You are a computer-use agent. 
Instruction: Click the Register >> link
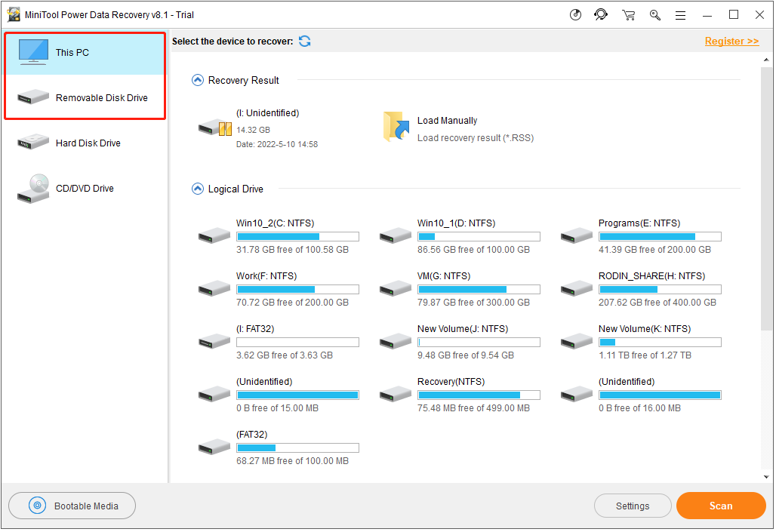(x=731, y=42)
